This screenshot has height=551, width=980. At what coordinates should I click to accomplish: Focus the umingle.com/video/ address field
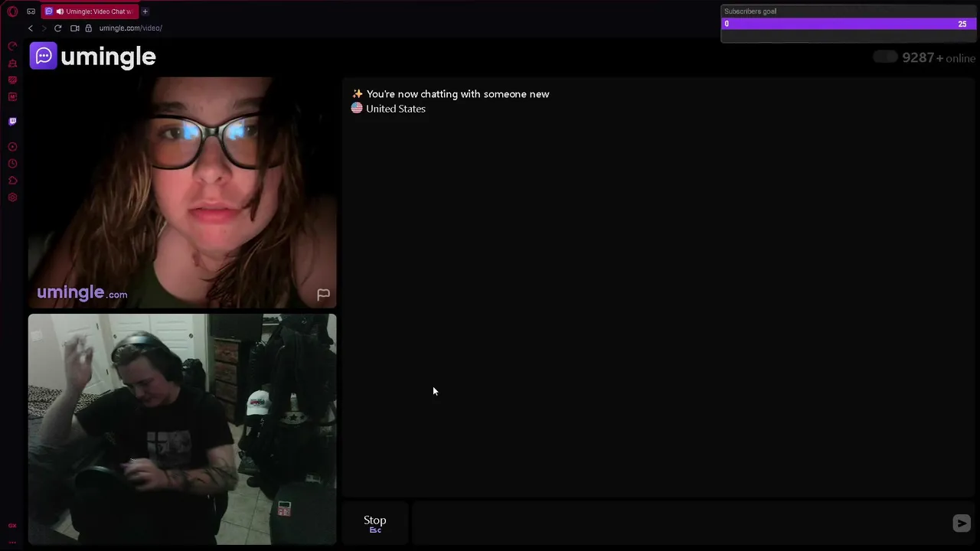point(130,28)
